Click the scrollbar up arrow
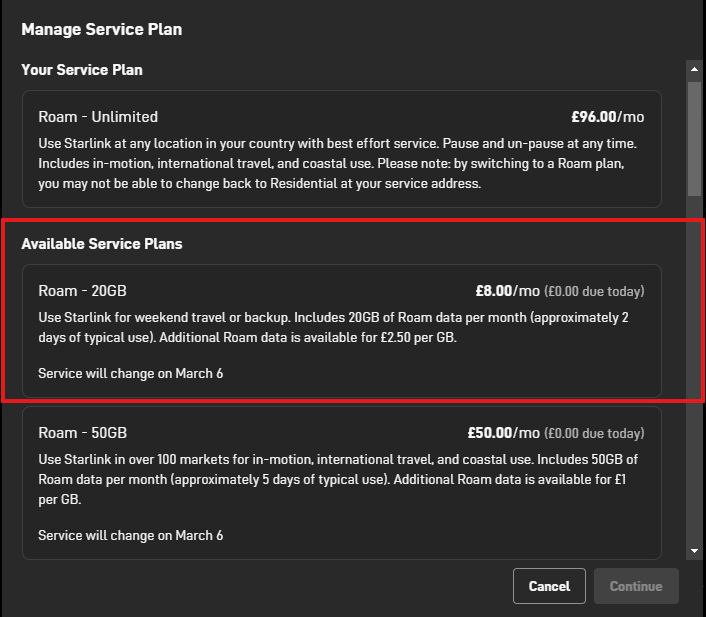The height and width of the screenshot is (617, 706). pos(694,69)
